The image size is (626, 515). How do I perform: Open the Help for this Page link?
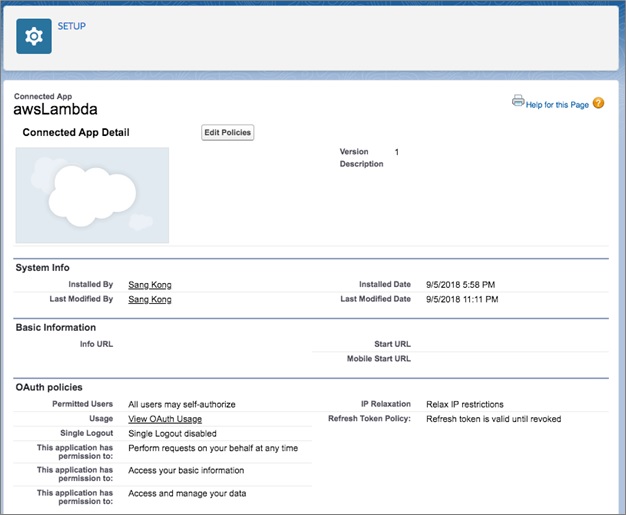click(557, 105)
